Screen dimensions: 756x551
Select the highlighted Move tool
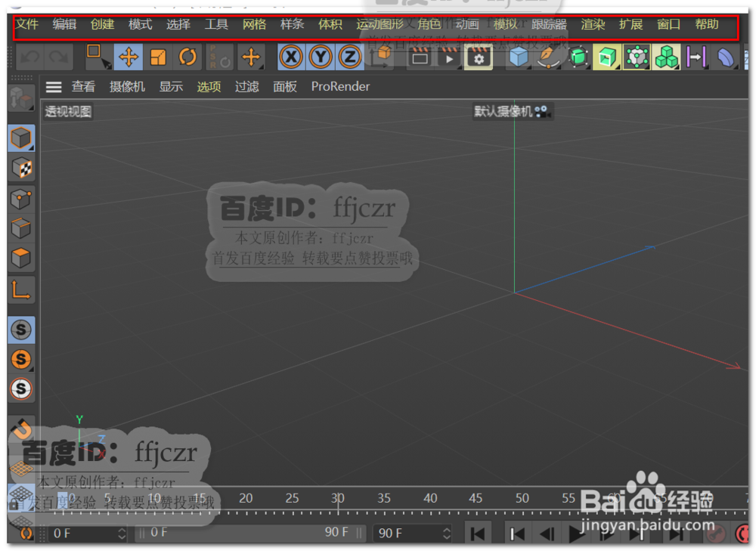pos(129,57)
